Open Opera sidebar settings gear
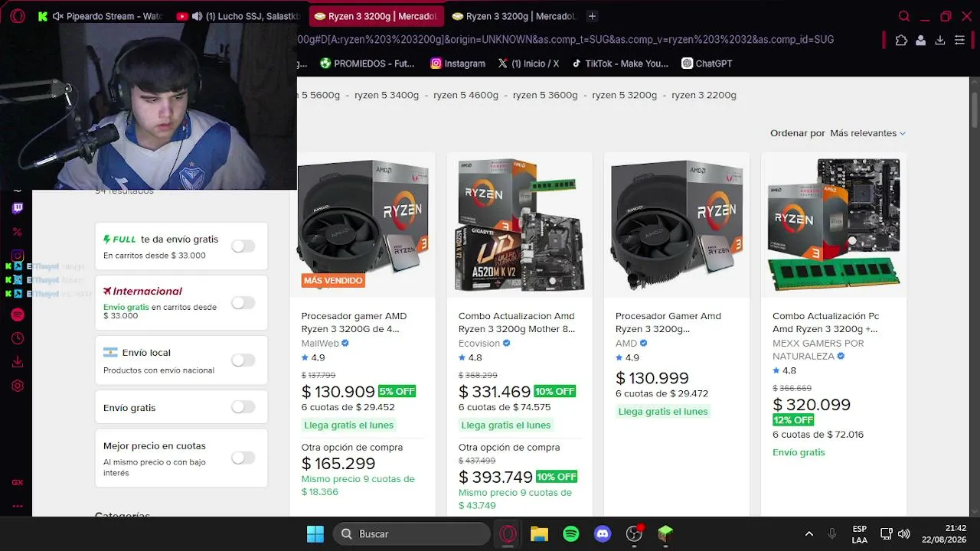This screenshot has height=551, width=980. (18, 386)
